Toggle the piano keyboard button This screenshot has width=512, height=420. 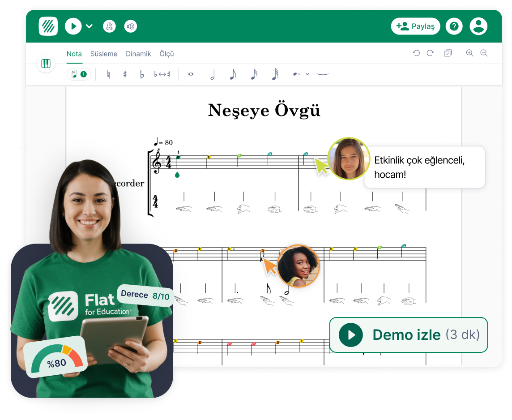[x=46, y=64]
